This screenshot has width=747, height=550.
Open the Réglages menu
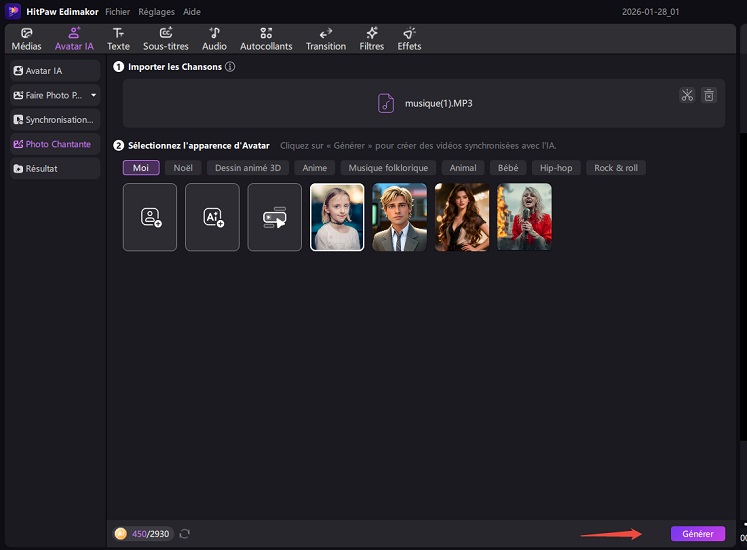click(158, 12)
